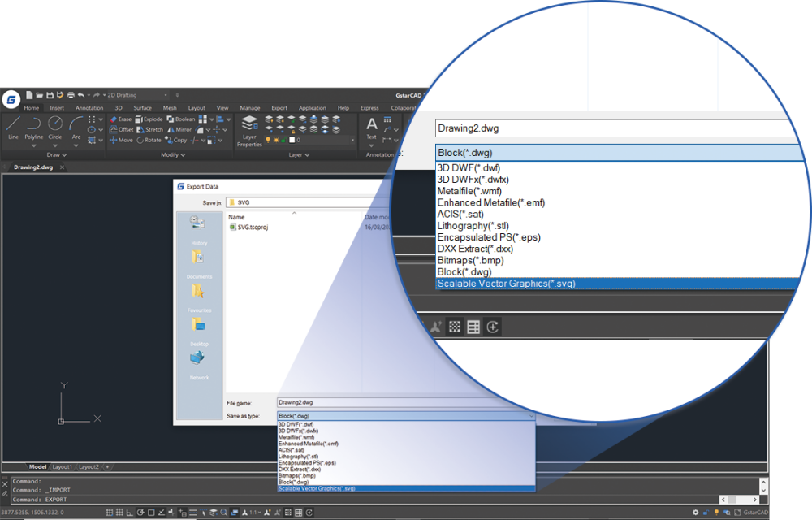The height and width of the screenshot is (520, 812).
Task: Toggle object snap in status bar
Action: pyautogui.click(x=151, y=512)
